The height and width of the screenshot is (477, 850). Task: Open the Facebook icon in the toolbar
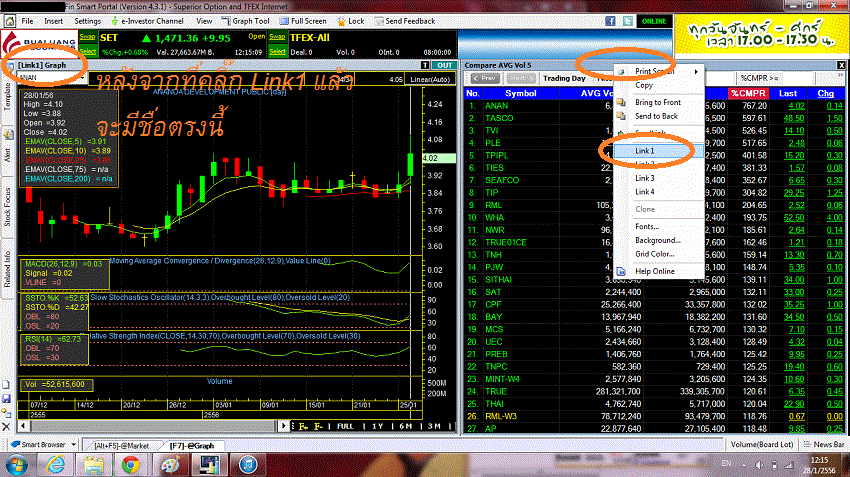(610, 21)
